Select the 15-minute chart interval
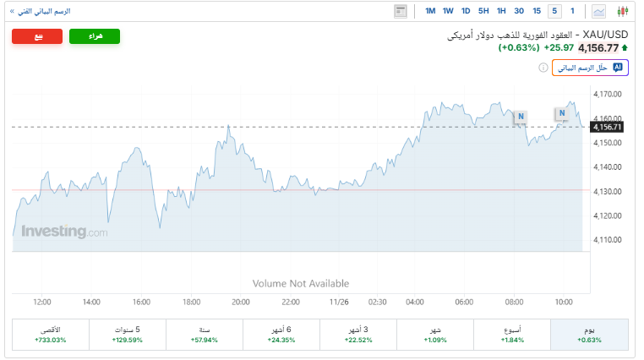Screen dimensions: 644x360 click(x=537, y=11)
